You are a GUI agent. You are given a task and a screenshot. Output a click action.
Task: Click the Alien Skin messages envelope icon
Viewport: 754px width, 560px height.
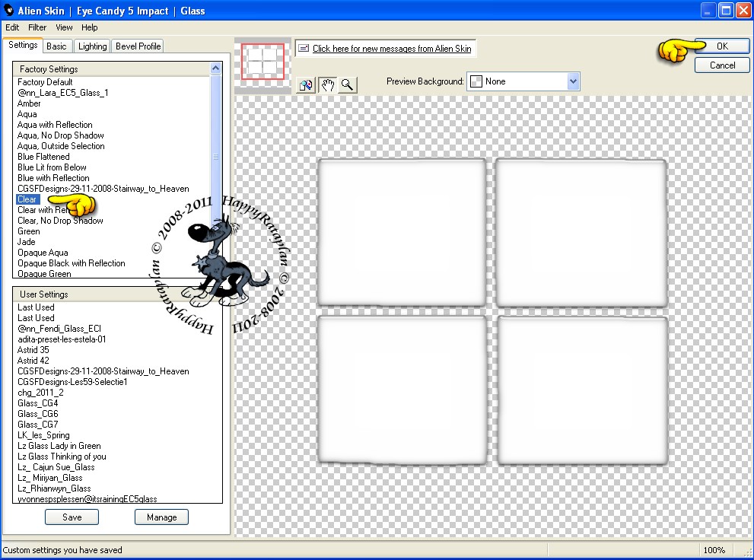304,48
